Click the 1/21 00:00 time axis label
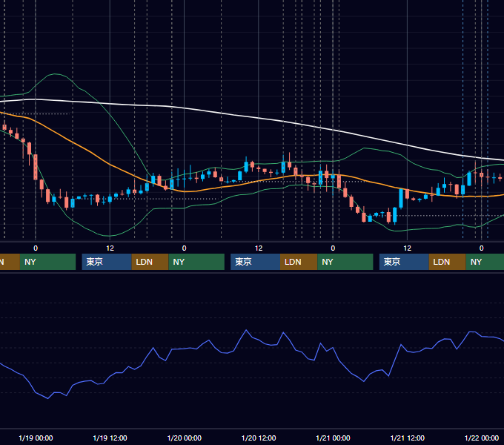This screenshot has height=445, width=504. tap(333, 438)
